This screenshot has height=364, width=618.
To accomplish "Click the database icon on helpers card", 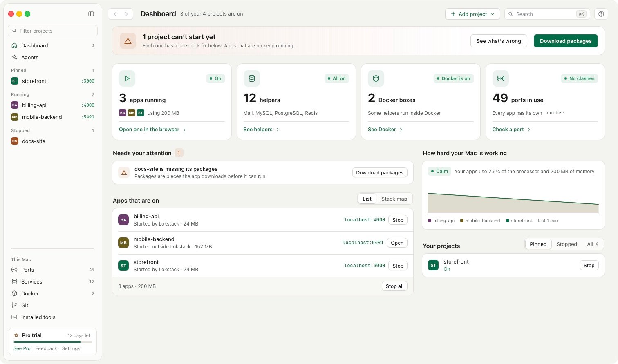I will coord(252,78).
